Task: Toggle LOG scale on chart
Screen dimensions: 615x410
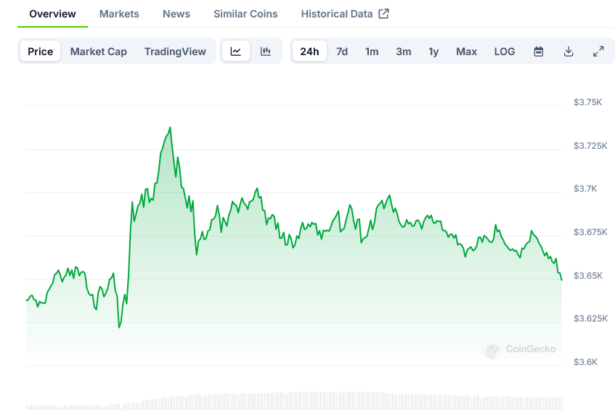Action: [505, 51]
